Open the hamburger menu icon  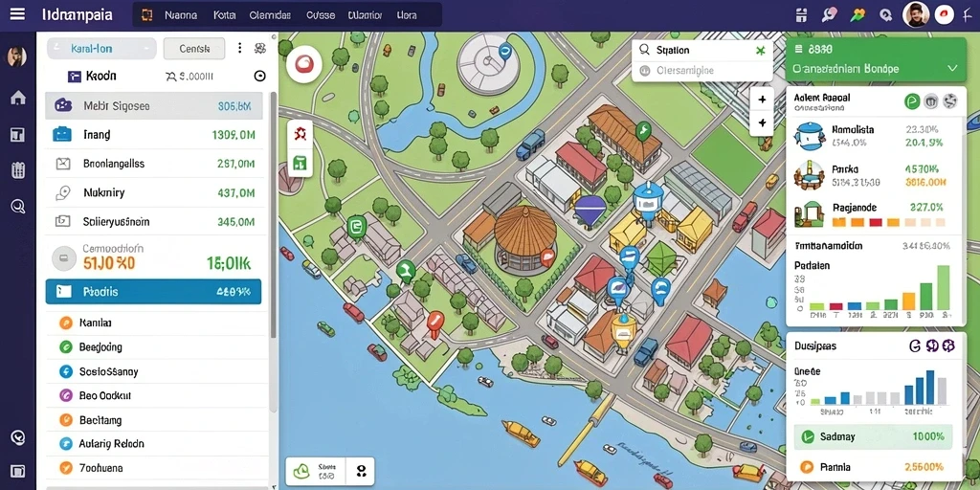click(17, 14)
